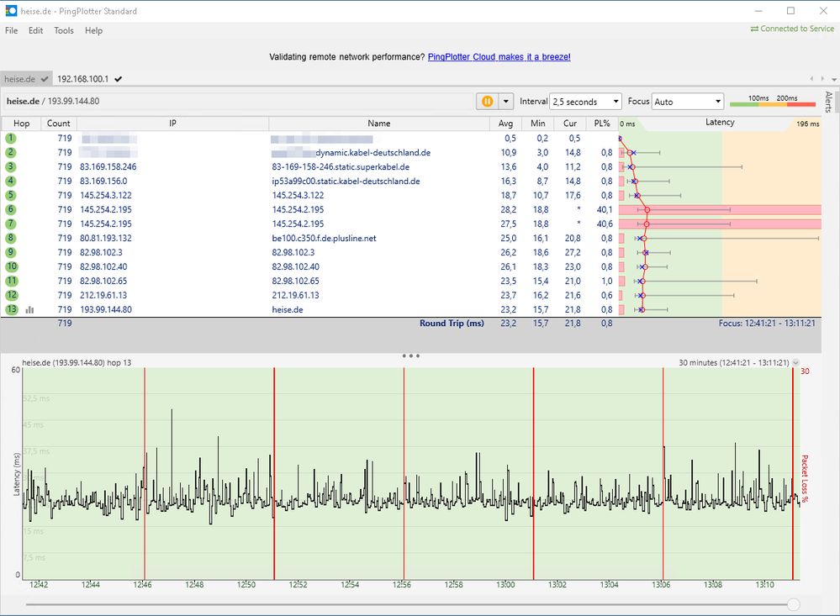Toggle the checkmark on the heise.de tab

click(x=44, y=77)
